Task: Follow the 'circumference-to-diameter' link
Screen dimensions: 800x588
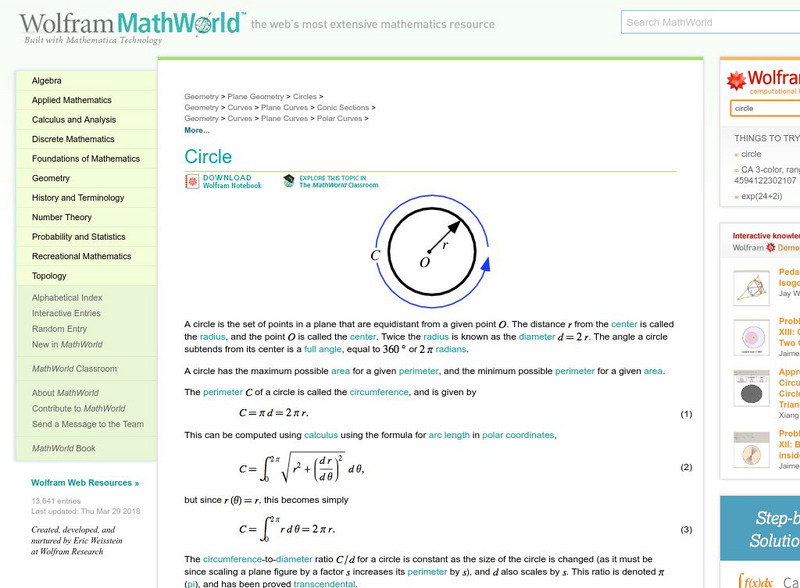Action: point(258,559)
